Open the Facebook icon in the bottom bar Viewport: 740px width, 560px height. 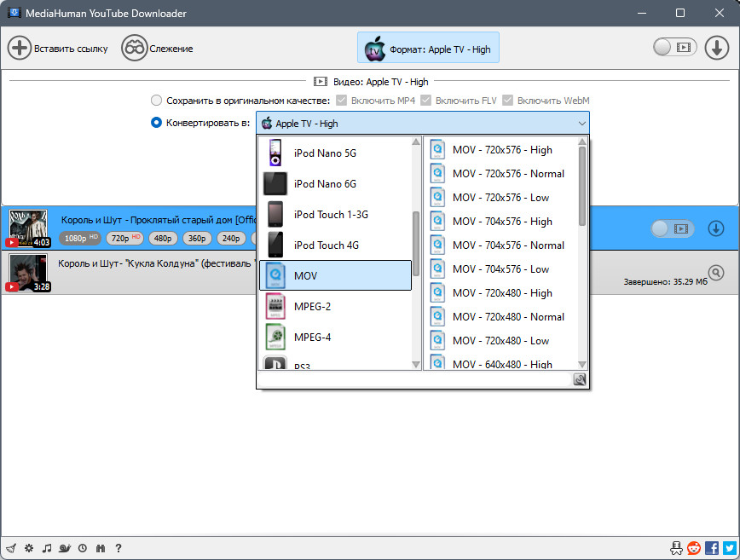[x=712, y=548]
